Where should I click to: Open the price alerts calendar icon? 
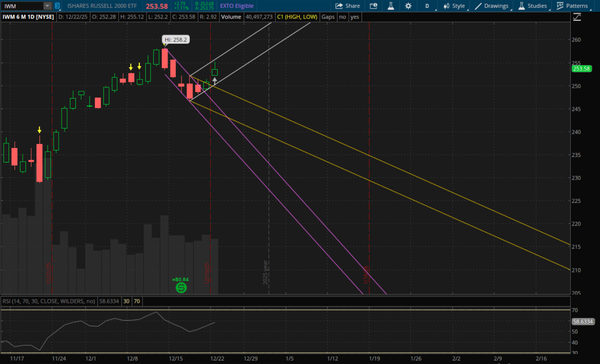point(374,6)
